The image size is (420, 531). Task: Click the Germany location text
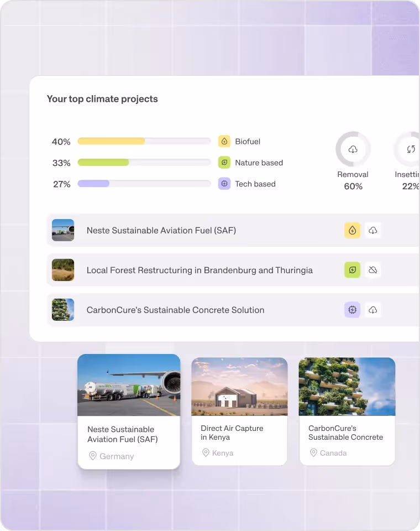click(x=117, y=456)
